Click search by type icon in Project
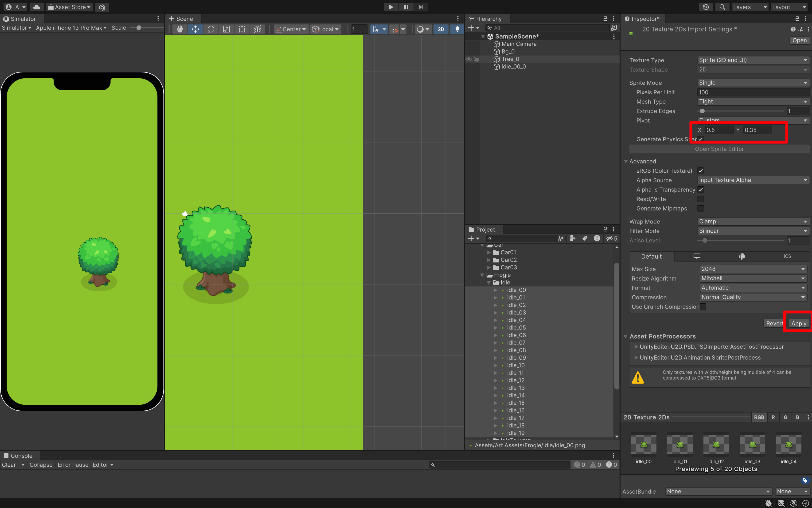This screenshot has width=812, height=508. coord(573,238)
